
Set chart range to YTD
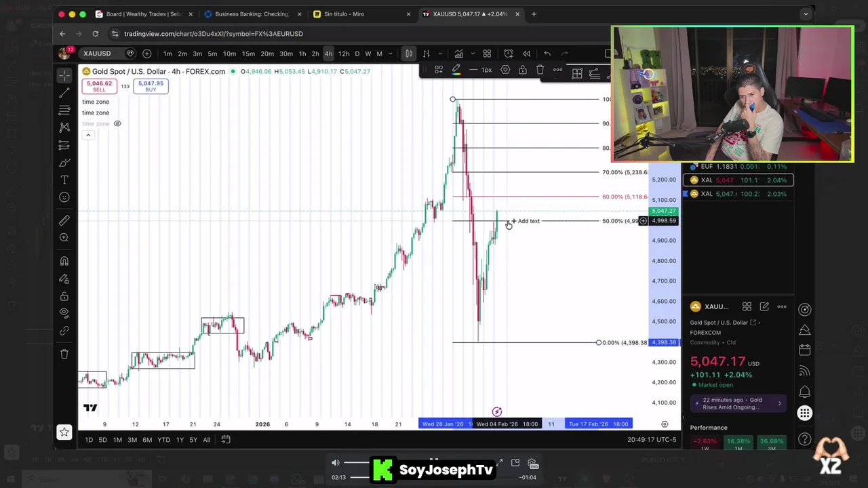[x=163, y=440]
